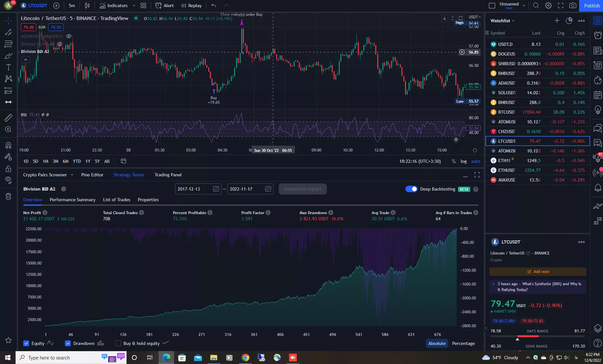
Task: Select the brush drawing tool
Action: pyautogui.click(x=8, y=56)
